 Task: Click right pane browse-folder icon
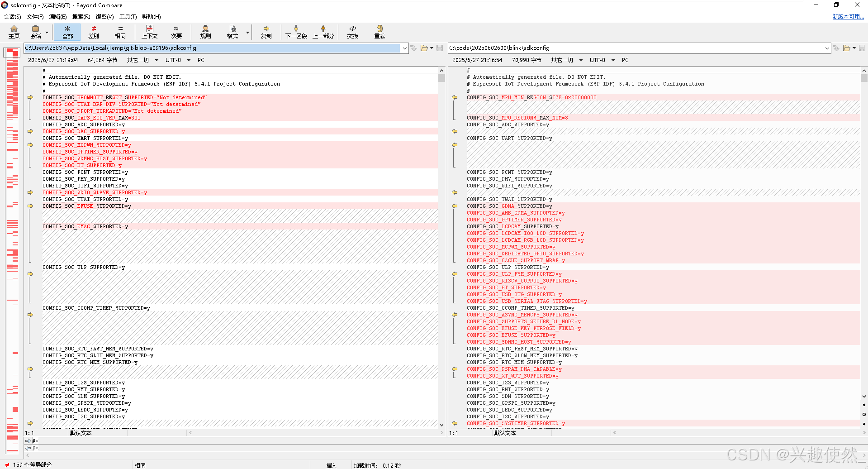pos(846,48)
